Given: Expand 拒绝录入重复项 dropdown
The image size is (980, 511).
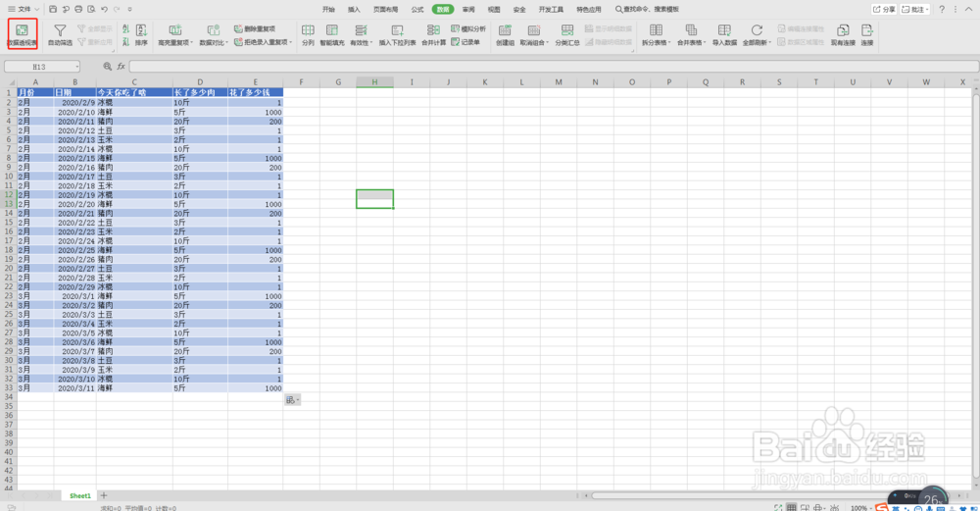Looking at the screenshot, I should point(291,42).
